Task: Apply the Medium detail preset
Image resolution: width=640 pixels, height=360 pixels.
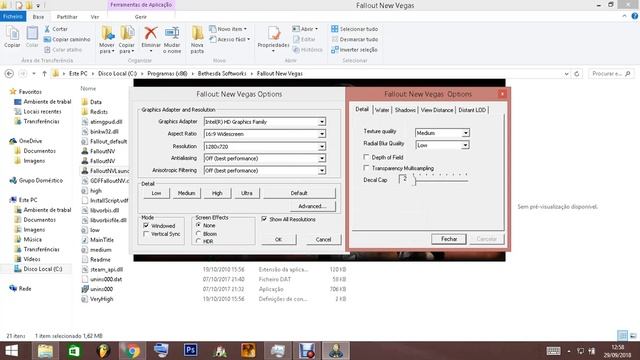Action: pos(187,193)
